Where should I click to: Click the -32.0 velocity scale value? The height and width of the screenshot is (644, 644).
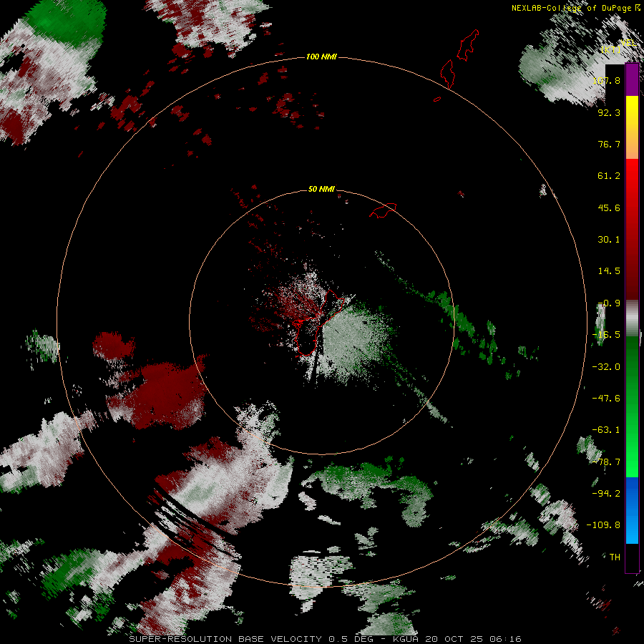pos(606,367)
